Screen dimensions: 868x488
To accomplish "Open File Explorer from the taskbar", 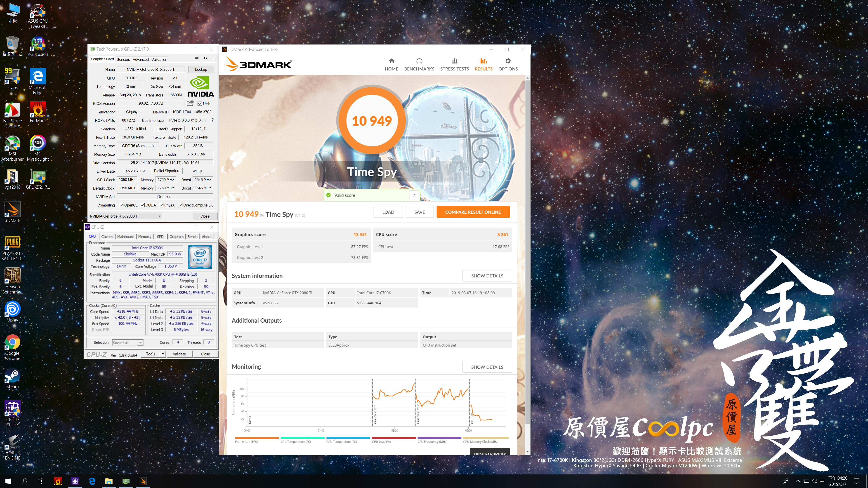I will click(x=108, y=481).
